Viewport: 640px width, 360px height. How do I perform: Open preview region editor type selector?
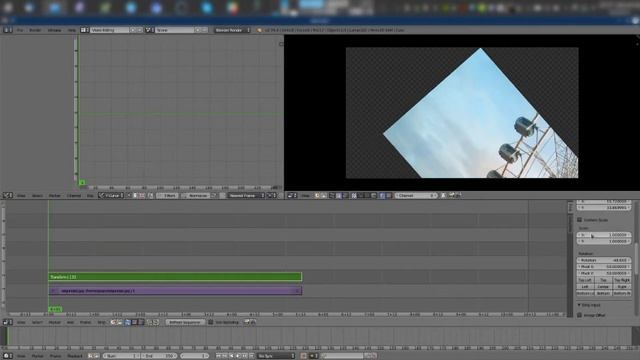pos(292,196)
